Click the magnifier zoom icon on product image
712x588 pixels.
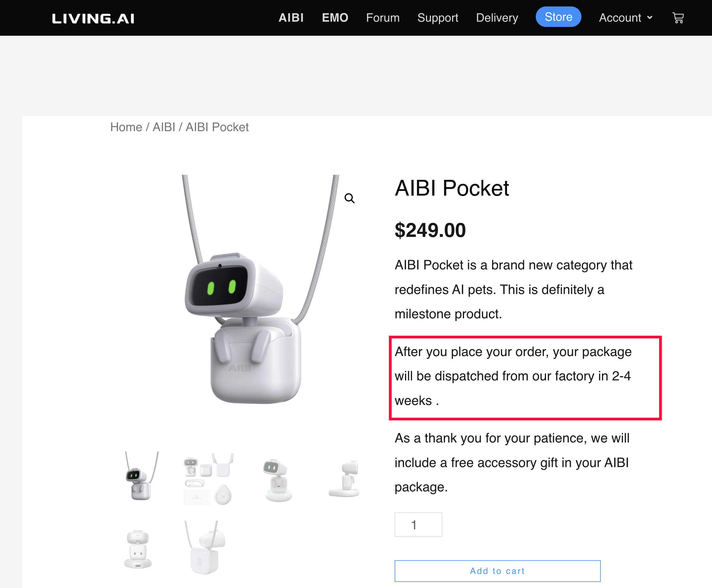(x=349, y=198)
